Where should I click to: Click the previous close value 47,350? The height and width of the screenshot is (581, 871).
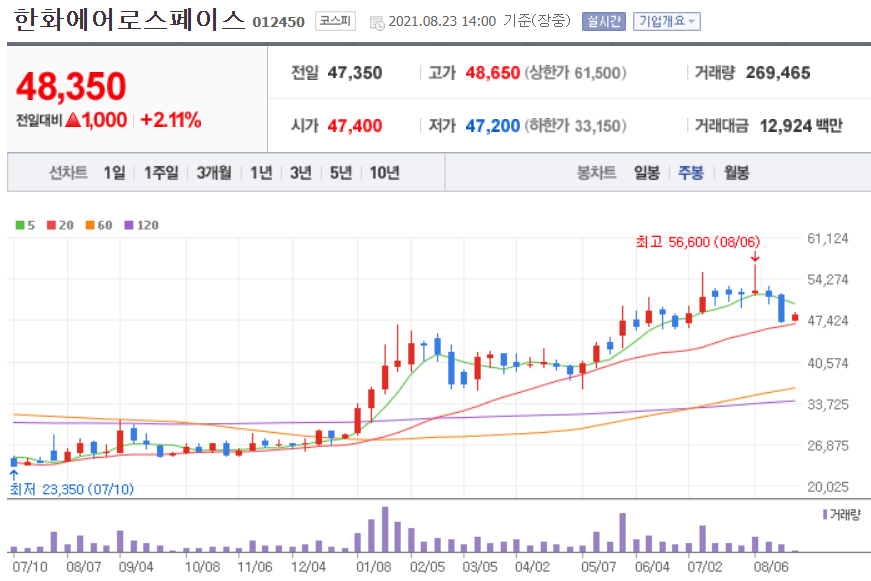click(x=355, y=73)
